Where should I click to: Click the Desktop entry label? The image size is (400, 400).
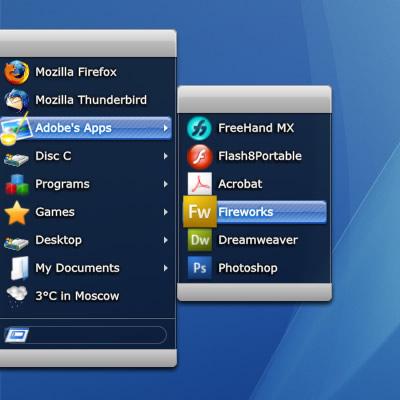pyautogui.click(x=59, y=240)
